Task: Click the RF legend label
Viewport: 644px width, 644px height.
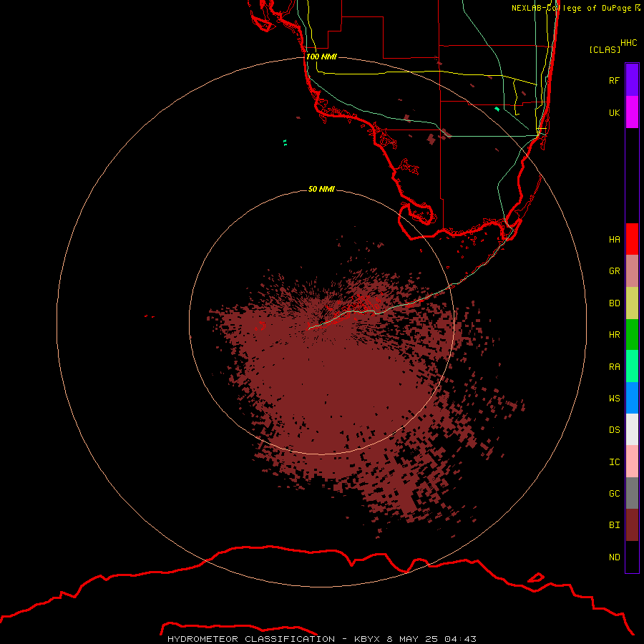Action: (615, 80)
